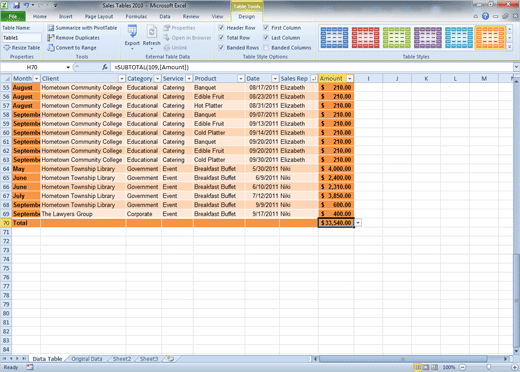Apply the blue table style
The width and height of the screenshot is (520, 372).
[334, 38]
